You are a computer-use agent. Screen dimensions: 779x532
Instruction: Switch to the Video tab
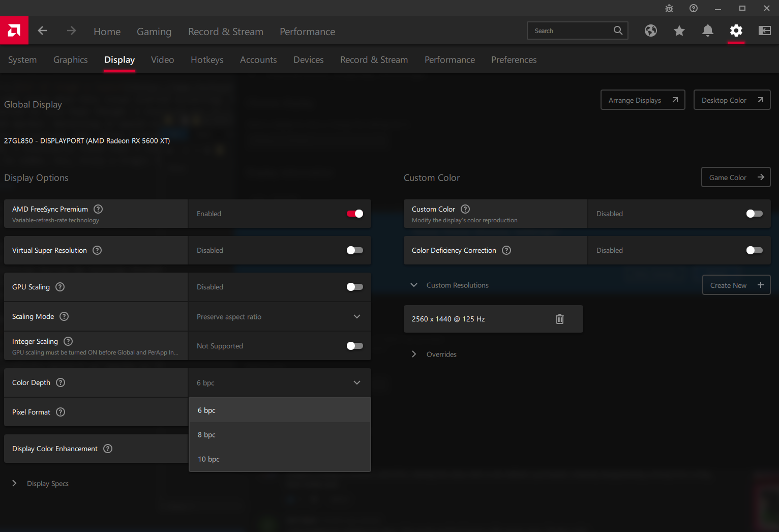pos(163,60)
